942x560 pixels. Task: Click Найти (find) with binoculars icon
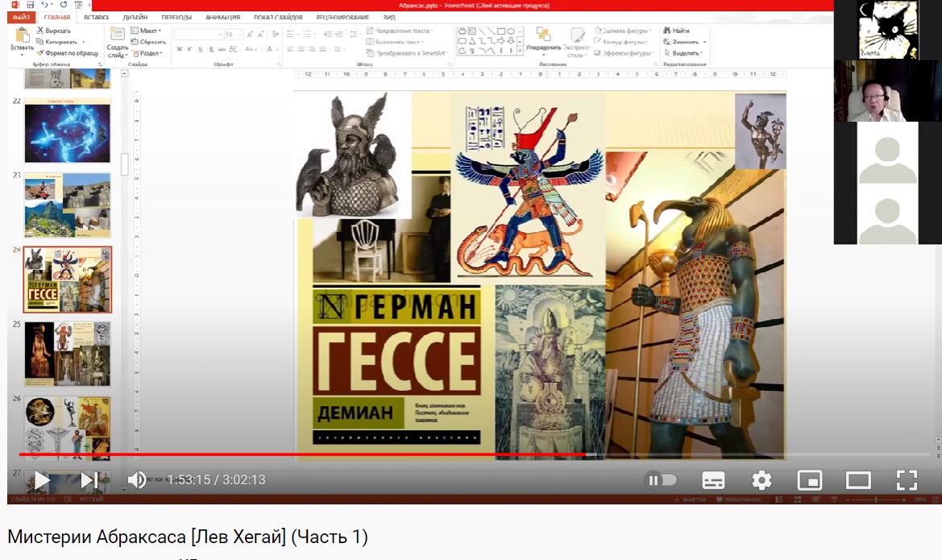click(x=676, y=31)
